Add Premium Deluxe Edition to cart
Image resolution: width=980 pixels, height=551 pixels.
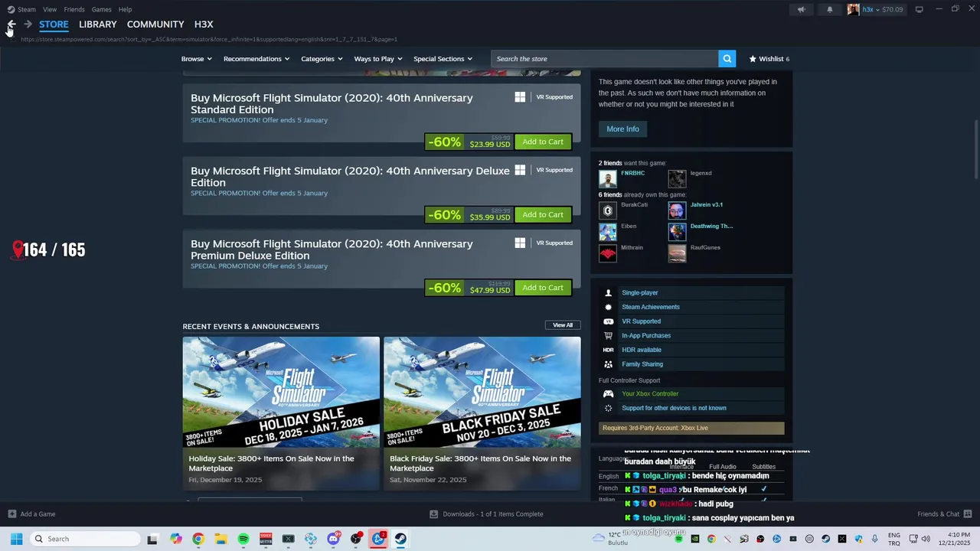[x=543, y=288]
